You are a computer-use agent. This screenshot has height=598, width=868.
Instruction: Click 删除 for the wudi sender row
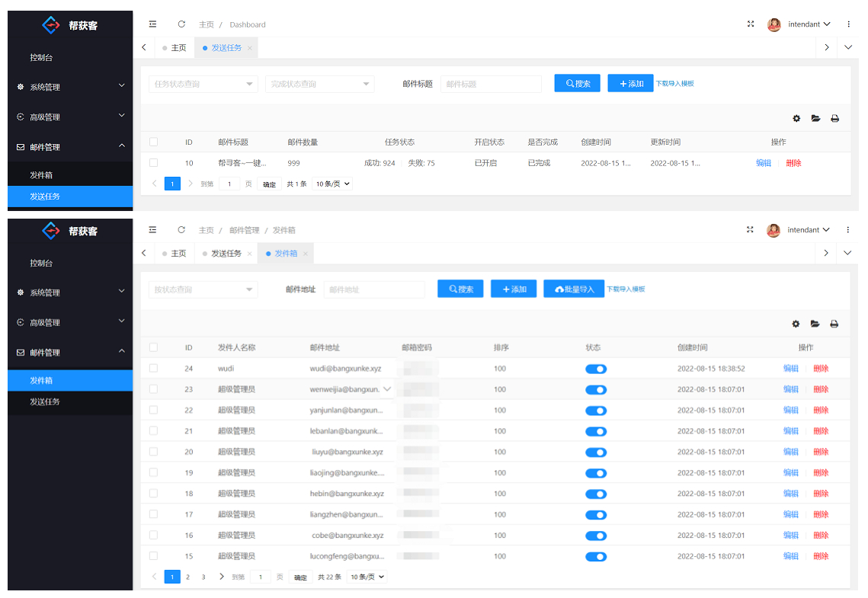point(821,369)
